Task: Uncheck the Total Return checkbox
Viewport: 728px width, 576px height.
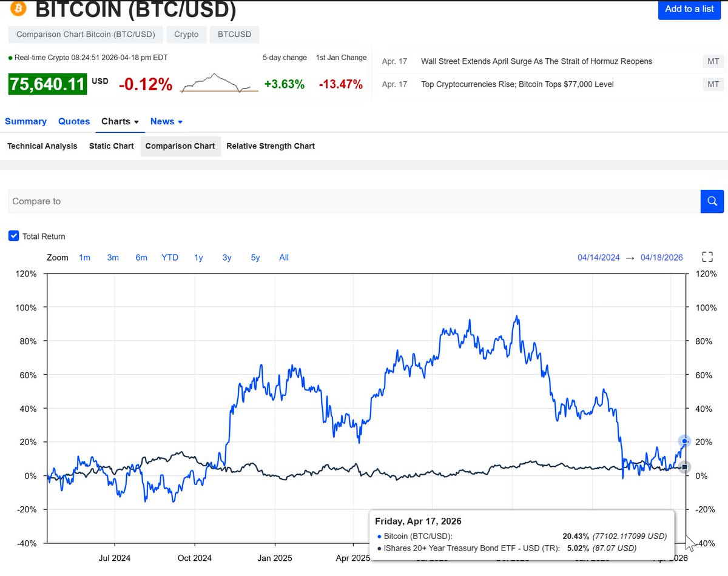Action: coord(14,236)
